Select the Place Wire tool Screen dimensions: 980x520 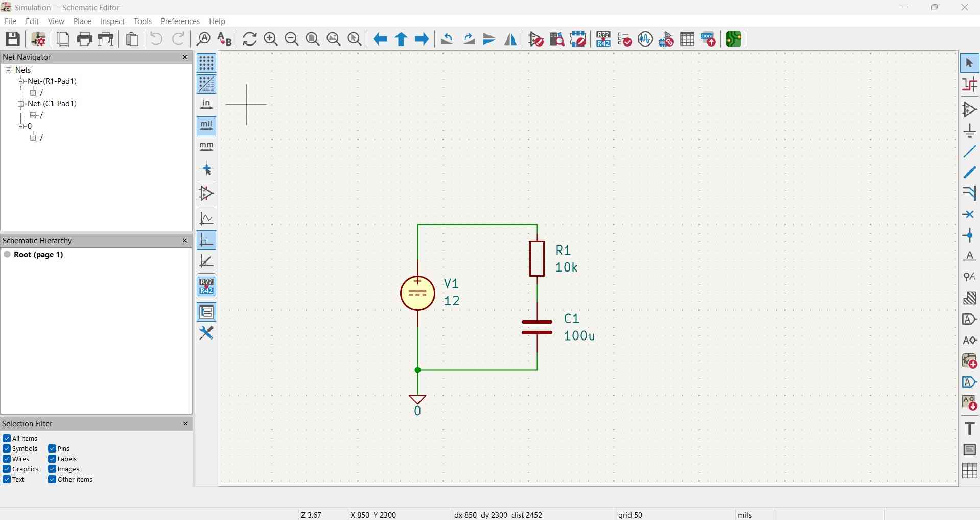pos(969,151)
